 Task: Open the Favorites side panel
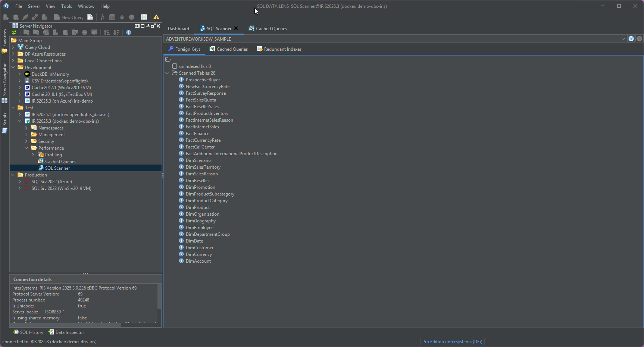[5, 41]
